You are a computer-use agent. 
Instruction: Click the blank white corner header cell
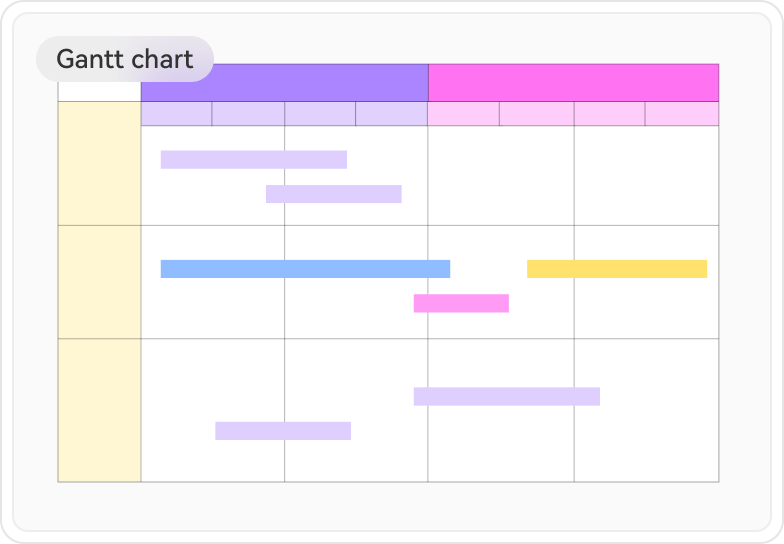tap(99, 90)
